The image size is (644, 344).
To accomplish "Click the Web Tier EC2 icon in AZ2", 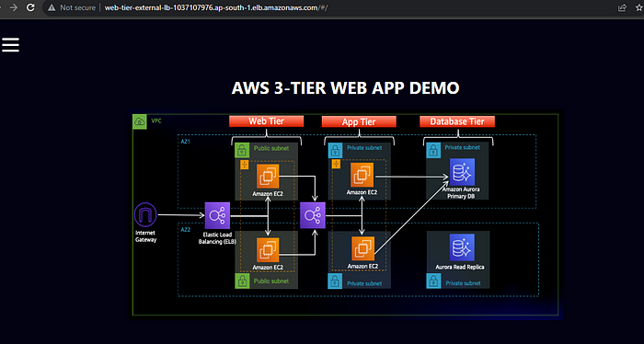I will (268, 250).
